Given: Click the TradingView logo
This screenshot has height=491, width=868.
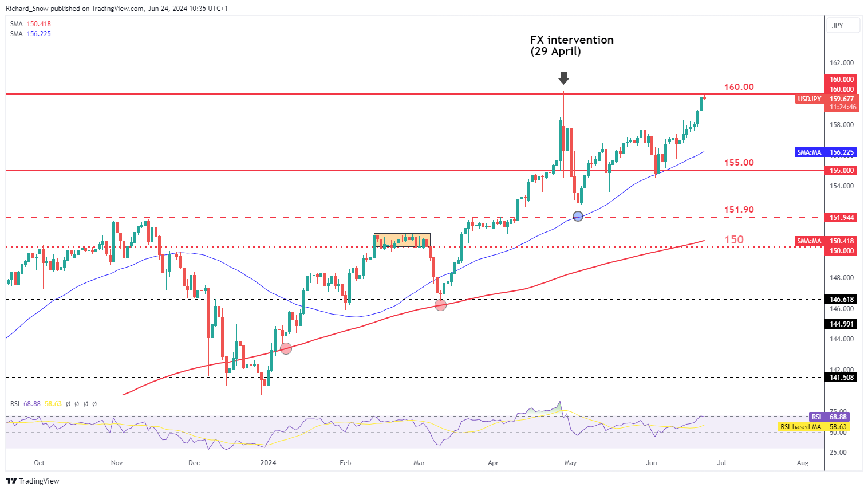Looking at the screenshot, I should point(33,481).
